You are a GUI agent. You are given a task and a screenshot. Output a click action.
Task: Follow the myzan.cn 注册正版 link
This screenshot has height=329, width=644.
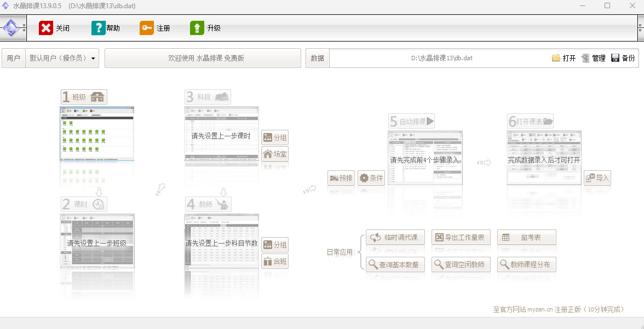coord(559,309)
